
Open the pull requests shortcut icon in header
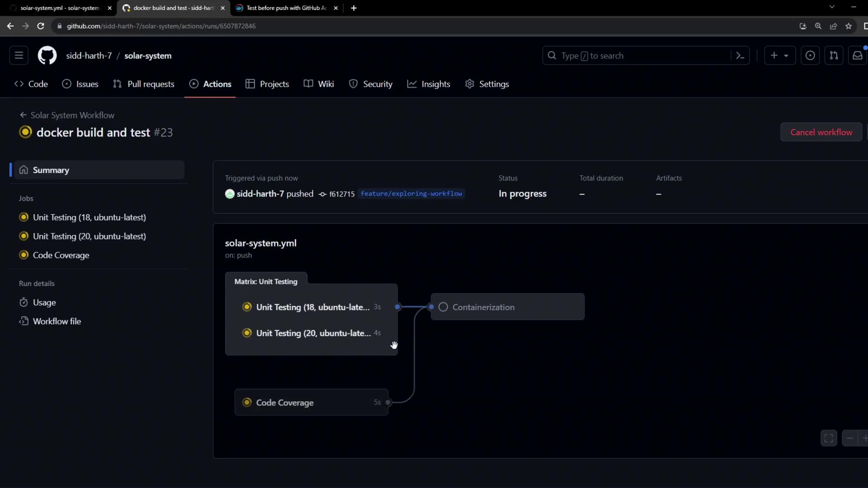pyautogui.click(x=834, y=55)
